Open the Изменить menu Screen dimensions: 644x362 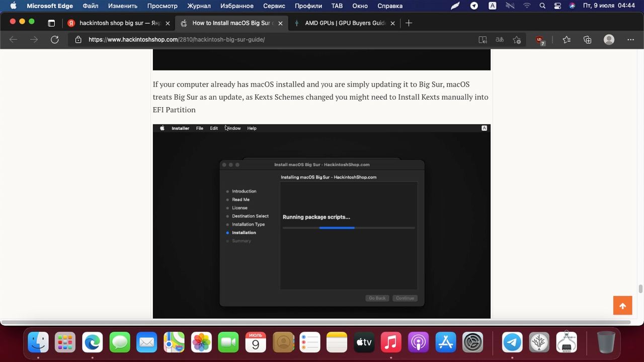122,6
